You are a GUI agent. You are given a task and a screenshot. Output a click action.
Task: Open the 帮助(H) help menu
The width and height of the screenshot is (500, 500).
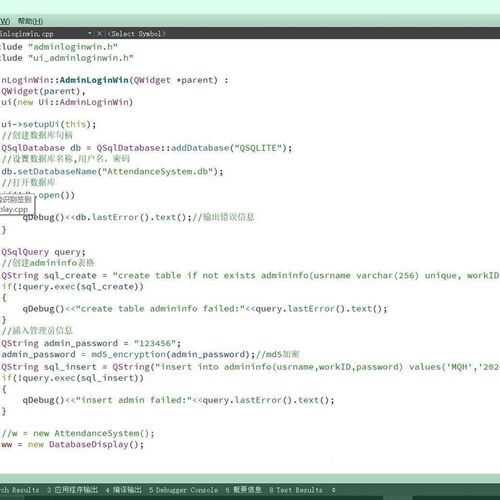tap(30, 21)
